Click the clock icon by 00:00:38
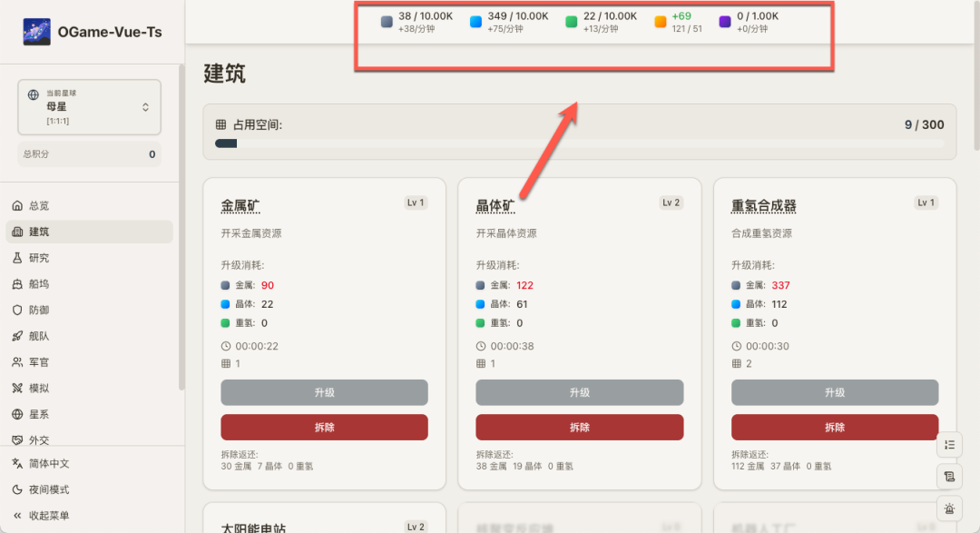The height and width of the screenshot is (533, 980). [x=481, y=346]
